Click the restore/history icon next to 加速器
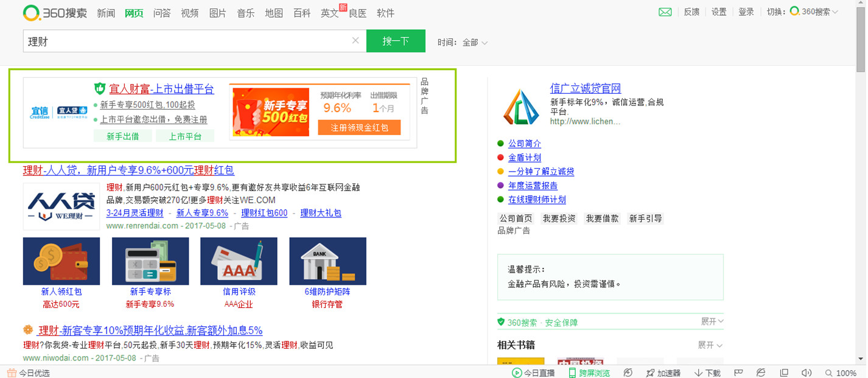The image size is (868, 378). (x=628, y=373)
